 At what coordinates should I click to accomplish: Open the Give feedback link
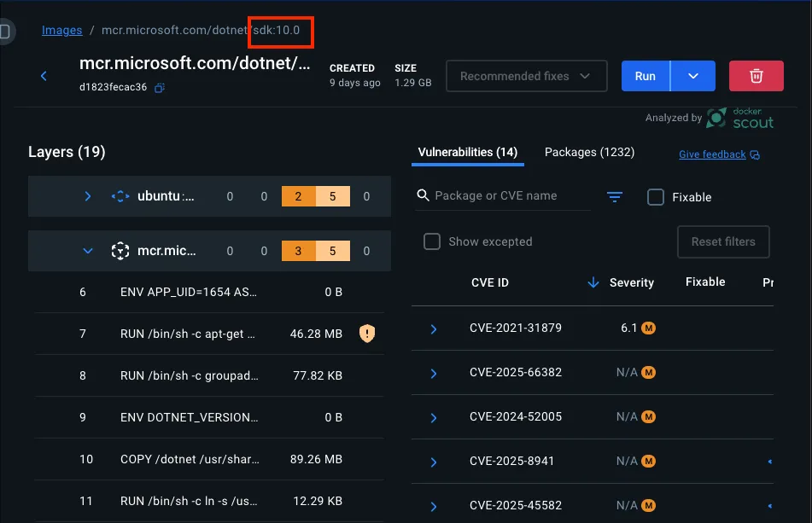[712, 154]
